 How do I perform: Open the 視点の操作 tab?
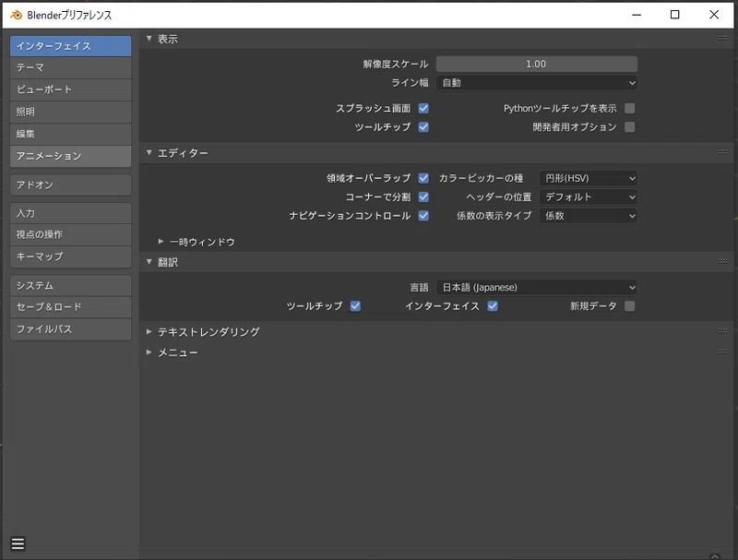click(x=71, y=235)
